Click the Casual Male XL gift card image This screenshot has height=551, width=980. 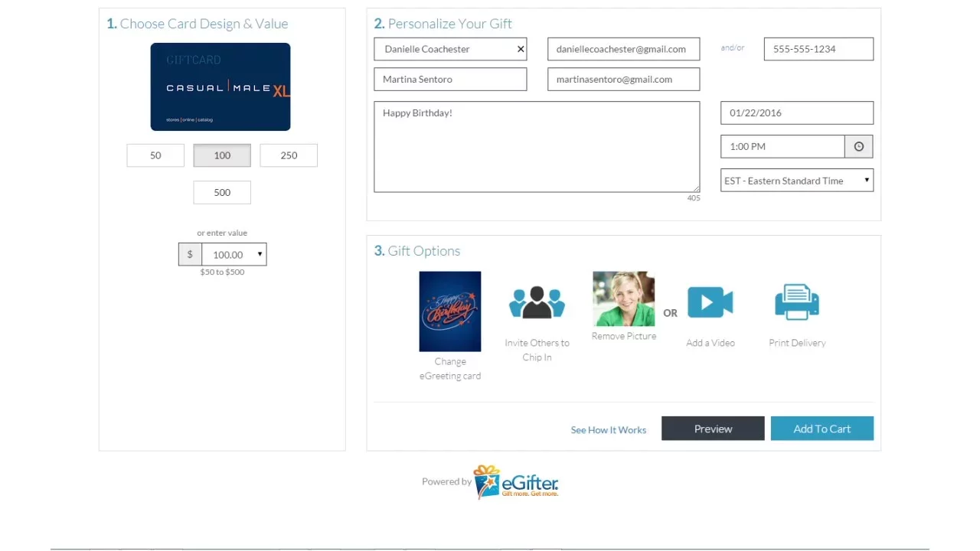point(220,86)
